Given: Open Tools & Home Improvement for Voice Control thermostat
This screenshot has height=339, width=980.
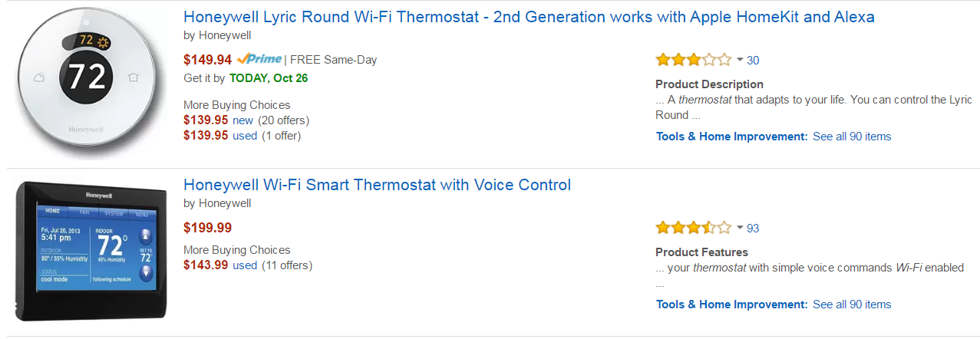Looking at the screenshot, I should click(x=731, y=304).
